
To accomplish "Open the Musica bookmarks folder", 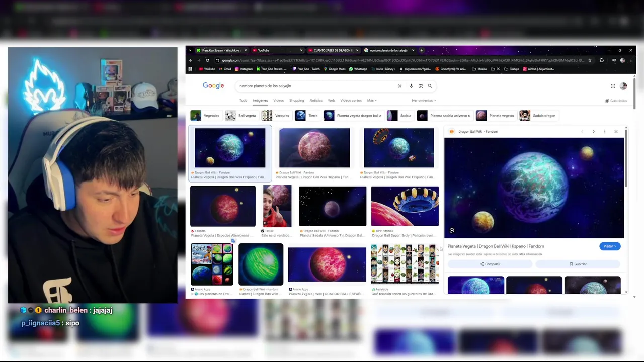I will [x=479, y=69].
